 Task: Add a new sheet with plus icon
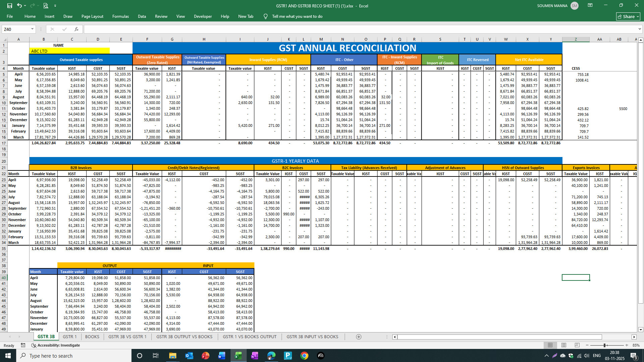click(x=359, y=337)
